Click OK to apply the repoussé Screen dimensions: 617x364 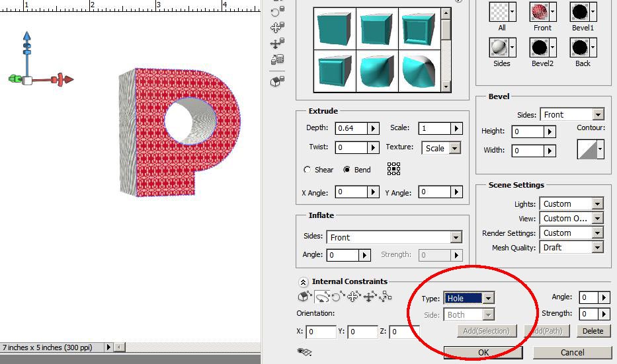pyautogui.click(x=483, y=353)
